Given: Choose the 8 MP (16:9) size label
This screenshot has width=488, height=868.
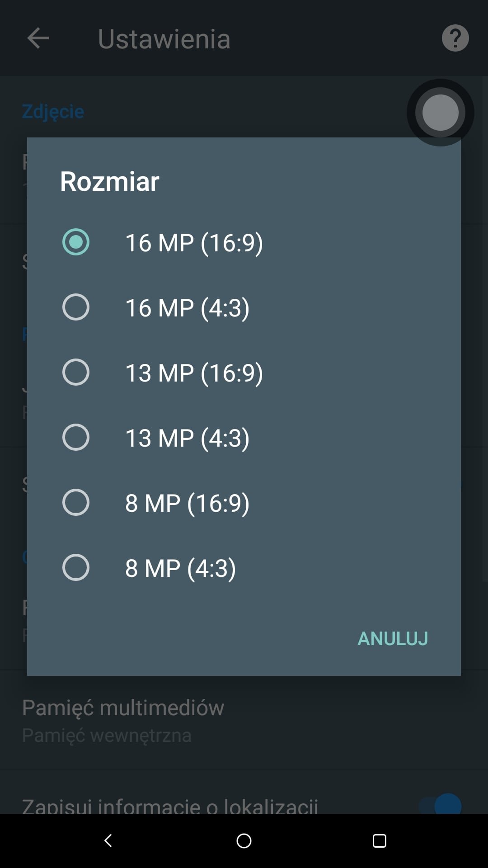Looking at the screenshot, I should tap(187, 503).
